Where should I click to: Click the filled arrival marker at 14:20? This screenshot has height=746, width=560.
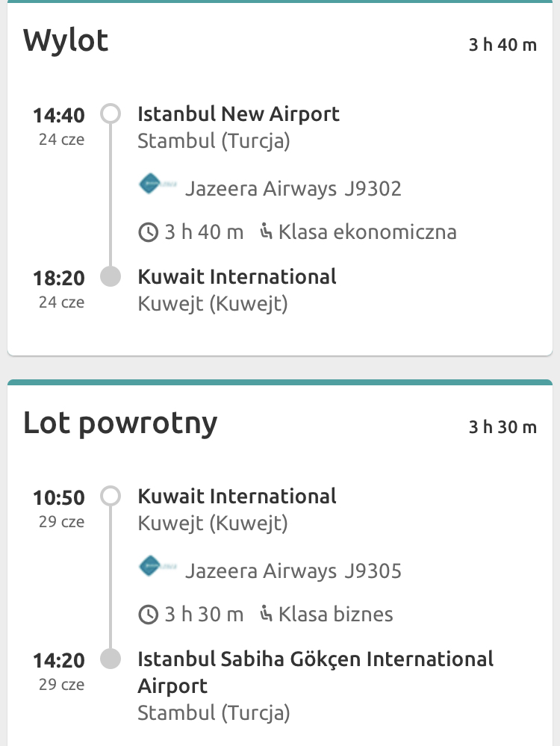(111, 659)
